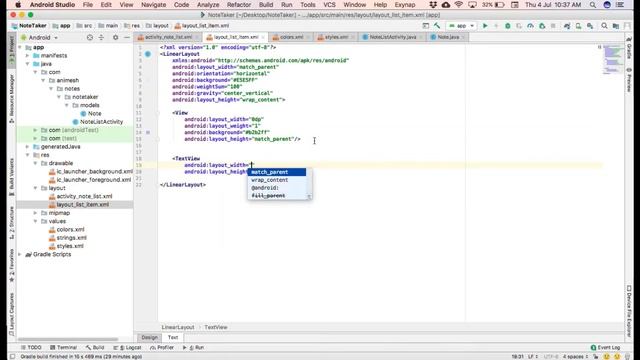Open the File menu
Viewport: 640px width, 360px height.
tap(88, 5)
